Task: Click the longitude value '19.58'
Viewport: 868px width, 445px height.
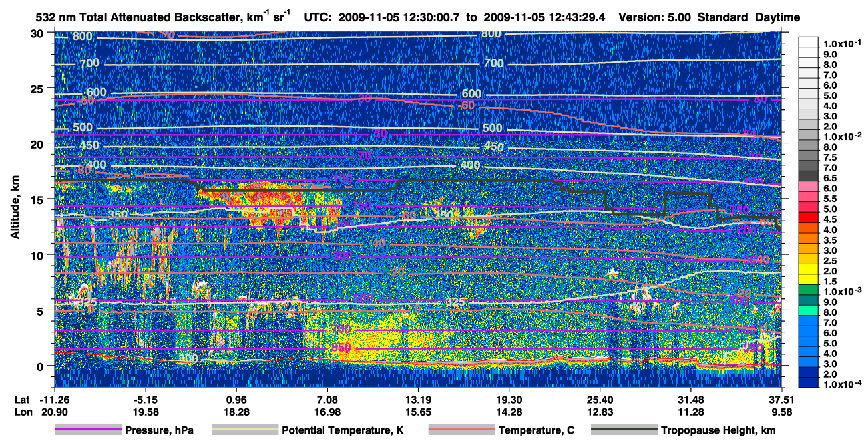Action: click(x=146, y=412)
